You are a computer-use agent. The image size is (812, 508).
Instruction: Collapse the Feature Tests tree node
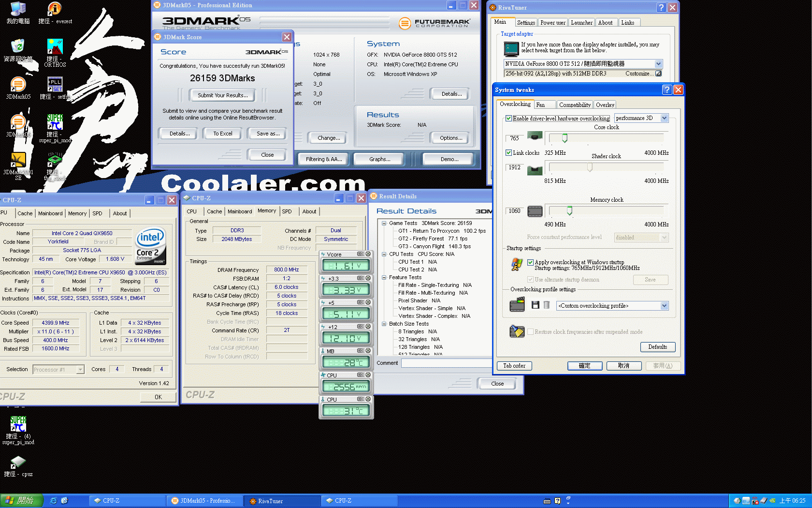click(384, 278)
